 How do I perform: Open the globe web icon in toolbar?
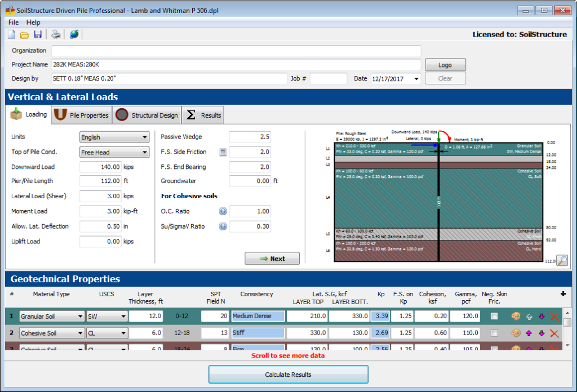(74, 34)
